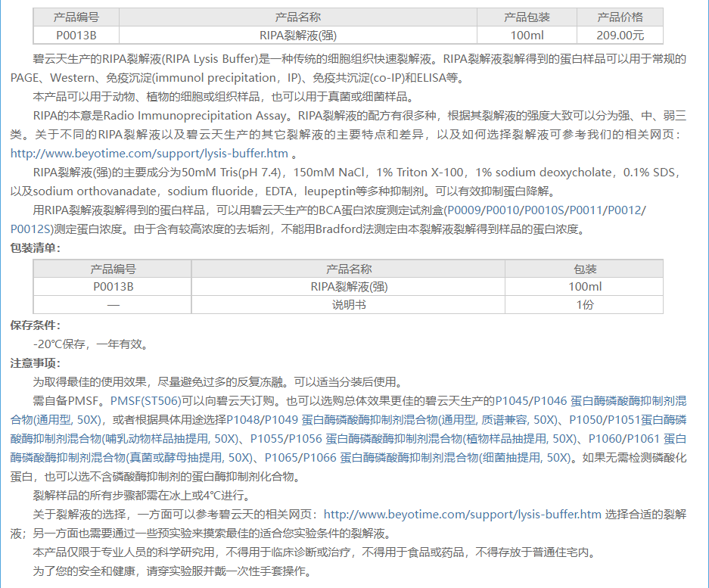Click the 注意事项 heading
The width and height of the screenshot is (709, 588).
point(36,363)
